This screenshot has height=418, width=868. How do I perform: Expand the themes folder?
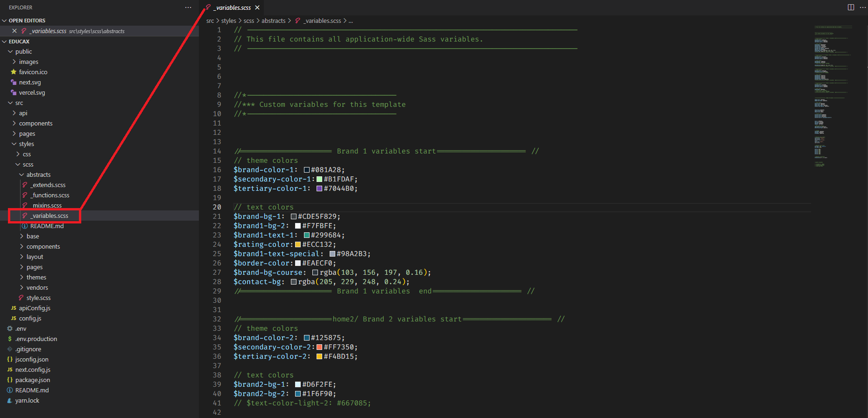[36, 277]
